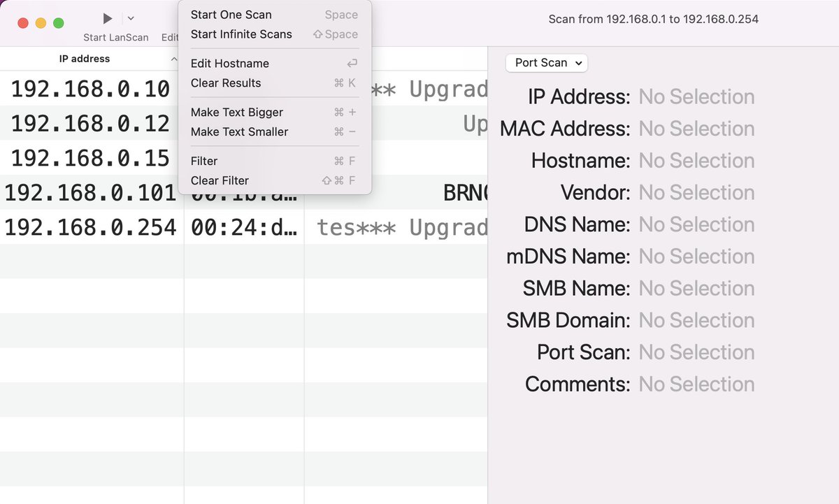The width and height of the screenshot is (839, 504).
Task: Select Clear Results menu entry
Action: (x=275, y=83)
